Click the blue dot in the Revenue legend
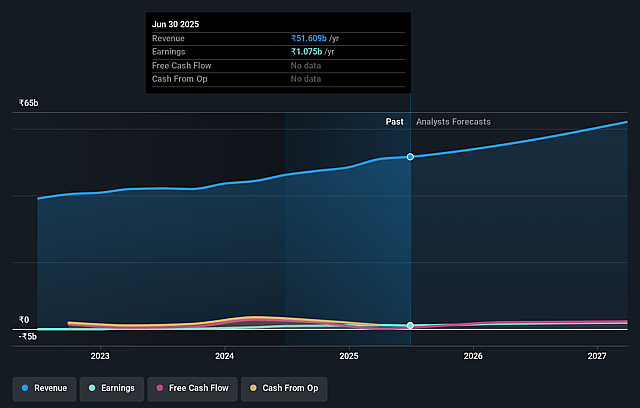The image size is (640, 408). (x=24, y=386)
